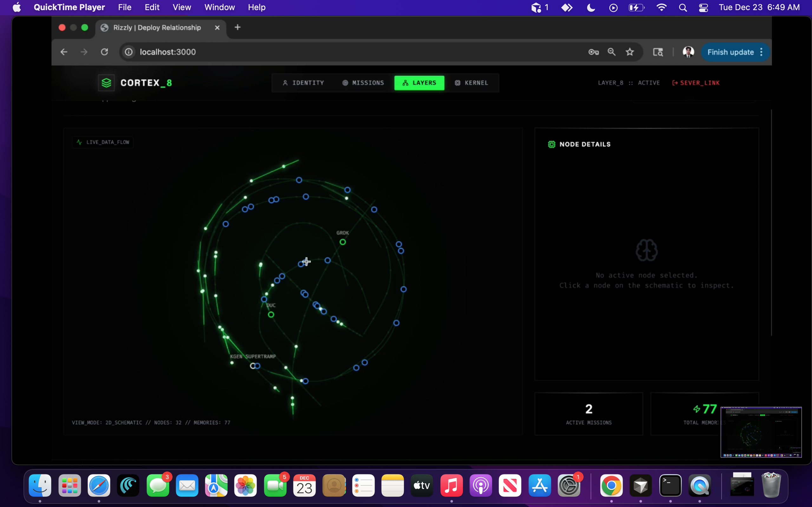Open the IDENTITY tab
Image resolution: width=812 pixels, height=507 pixels.
(x=303, y=83)
